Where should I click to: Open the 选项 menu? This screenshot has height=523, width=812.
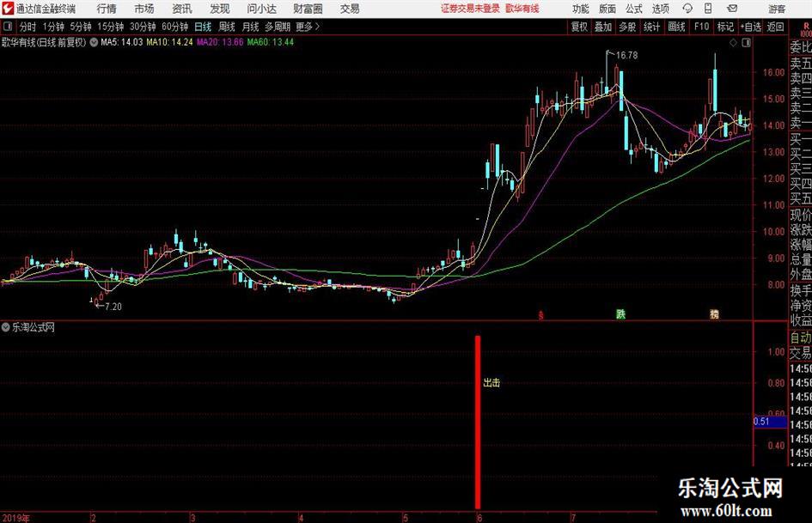point(660,9)
